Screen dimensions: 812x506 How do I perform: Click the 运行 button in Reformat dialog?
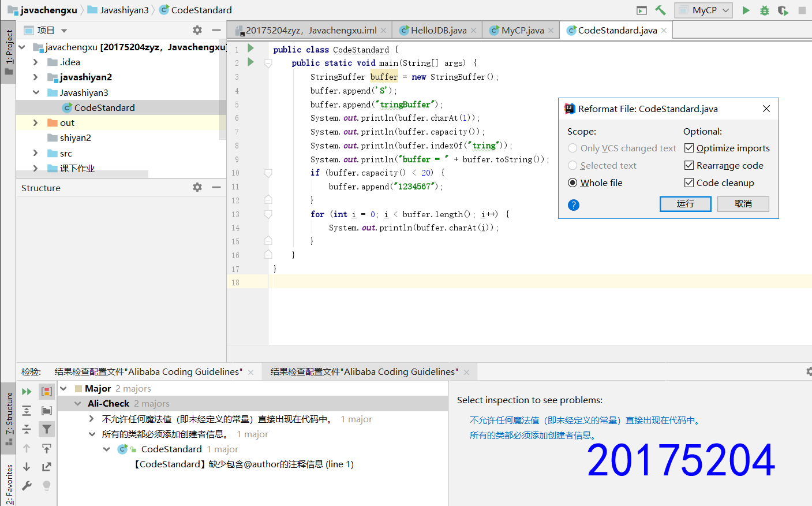pos(686,204)
